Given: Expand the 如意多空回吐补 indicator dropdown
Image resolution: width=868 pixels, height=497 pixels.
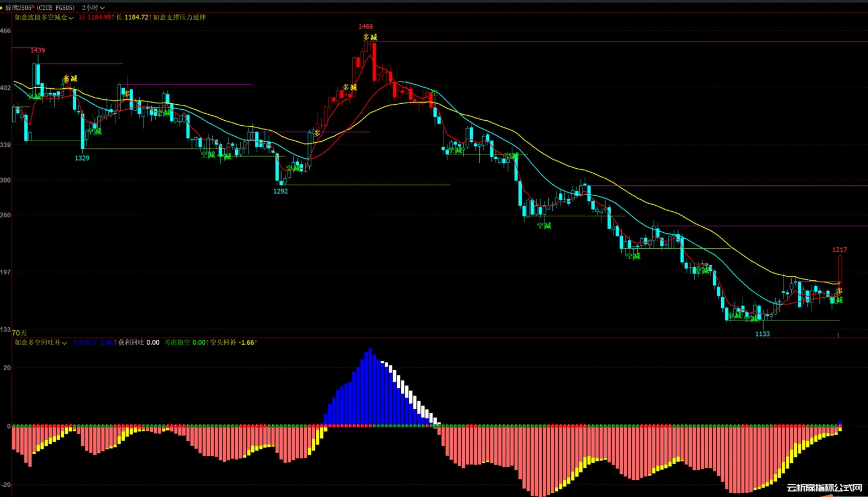Looking at the screenshot, I should (40, 343).
